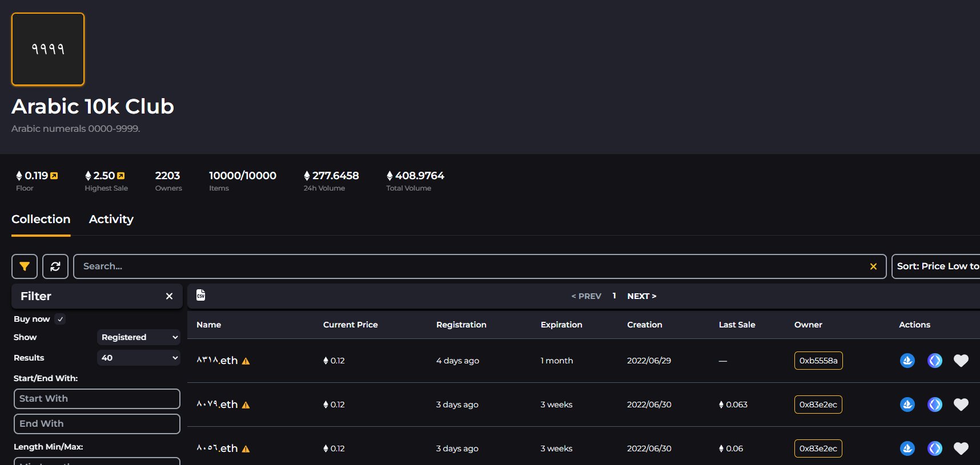The height and width of the screenshot is (465, 980).
Task: Open ٨٣١٨.eth on OpenSea
Action: tap(907, 361)
